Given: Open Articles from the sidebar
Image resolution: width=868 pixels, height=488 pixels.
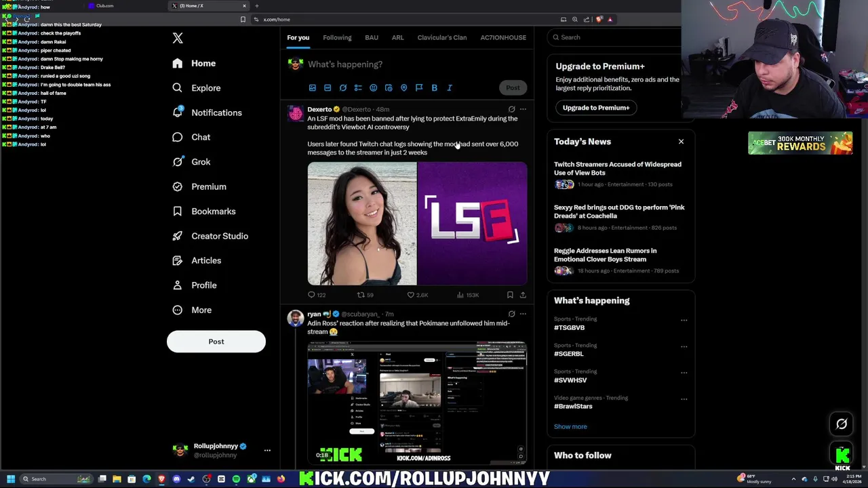Looking at the screenshot, I should 197,260.
